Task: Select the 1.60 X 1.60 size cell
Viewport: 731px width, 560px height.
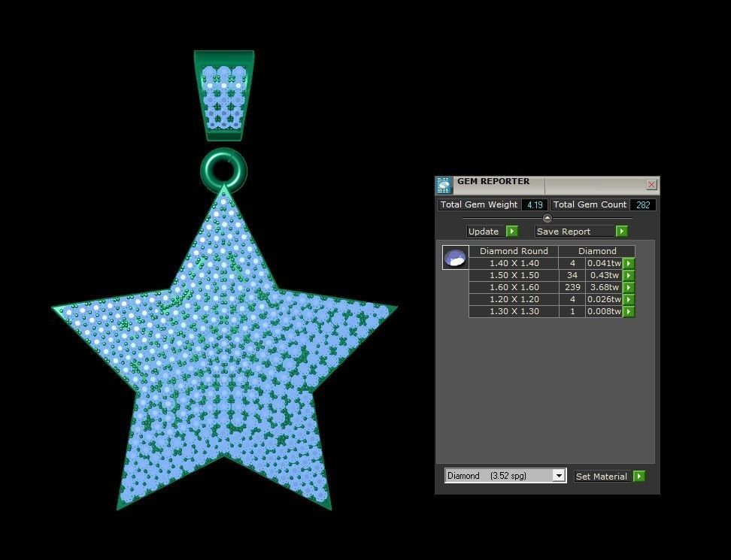Action: click(x=514, y=287)
